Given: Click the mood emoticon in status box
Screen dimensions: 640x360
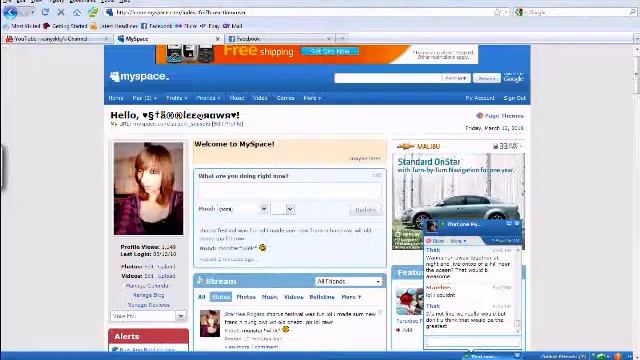Looking at the screenshot, I should [262, 247].
